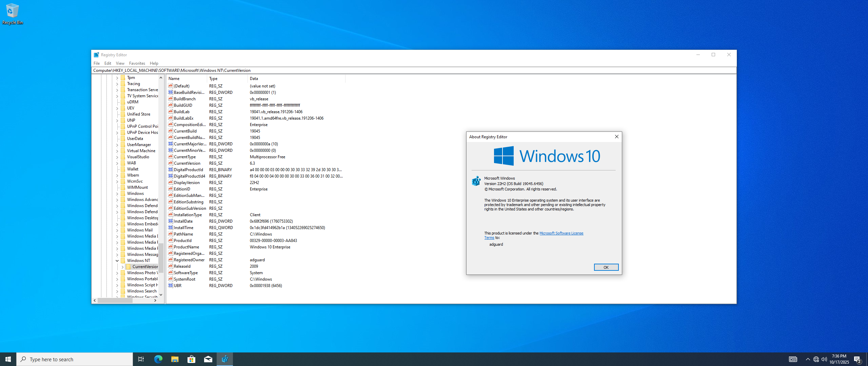Click the UBR value's DWORD icon

pos(171,286)
